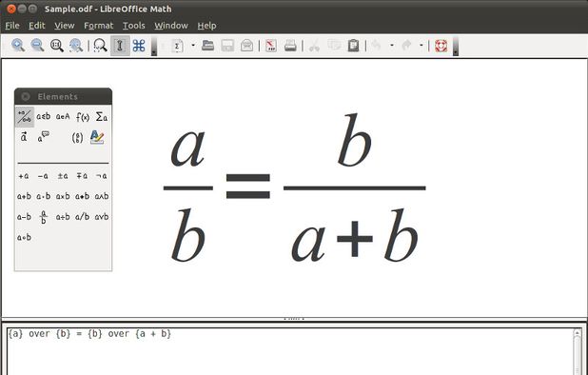Click inside the formula command text editor
Image resolution: width=588 pixels, height=375 pixels.
coord(290,351)
